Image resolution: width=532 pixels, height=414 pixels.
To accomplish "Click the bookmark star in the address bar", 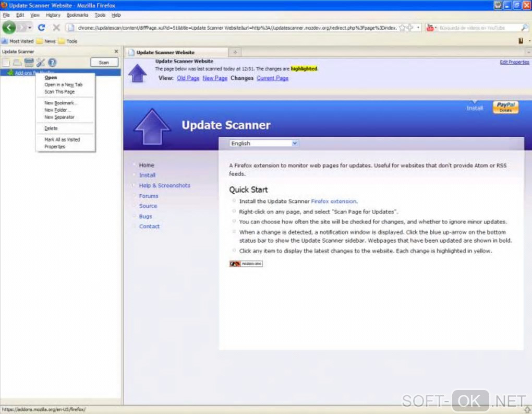I will pyautogui.click(x=403, y=28).
